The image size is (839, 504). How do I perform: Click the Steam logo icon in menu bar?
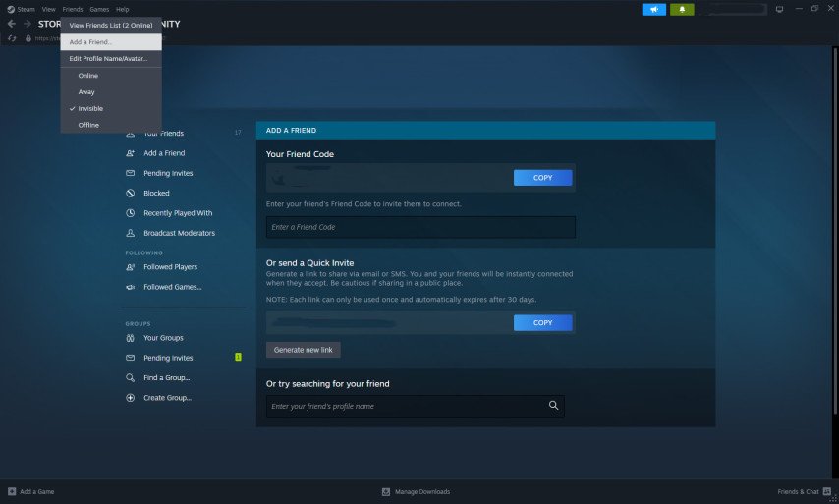click(x=11, y=9)
